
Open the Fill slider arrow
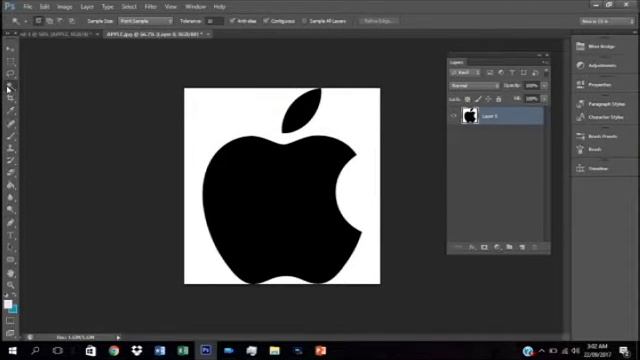click(x=544, y=99)
